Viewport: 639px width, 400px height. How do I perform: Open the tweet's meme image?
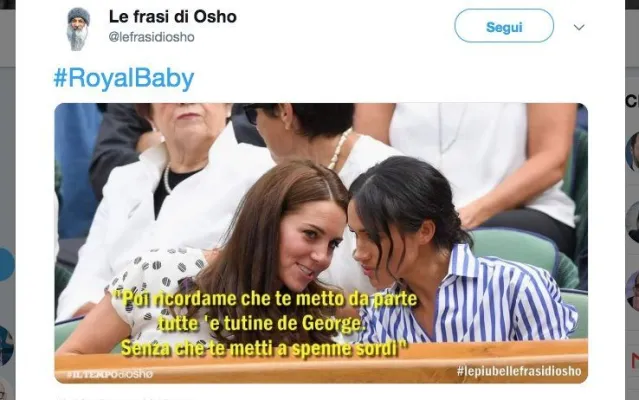(321, 243)
